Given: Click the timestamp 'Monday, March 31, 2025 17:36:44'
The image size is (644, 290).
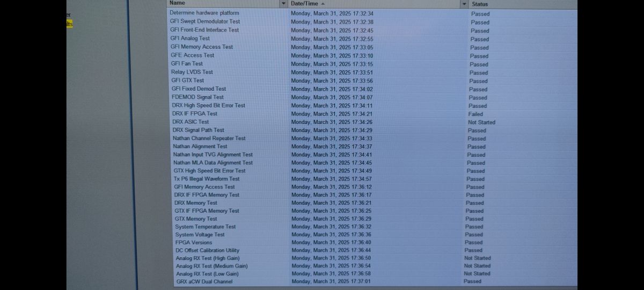Looking at the screenshot, I should [331, 250].
